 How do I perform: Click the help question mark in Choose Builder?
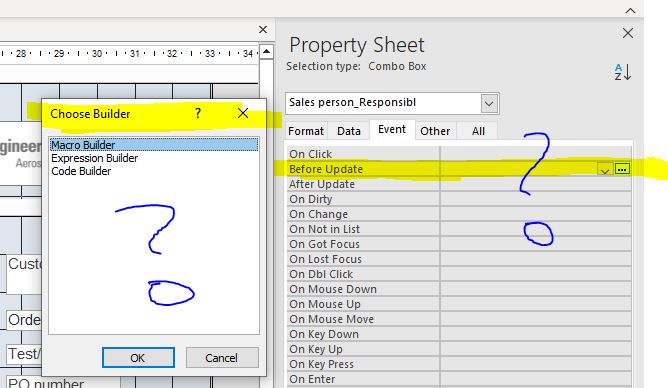(198, 113)
